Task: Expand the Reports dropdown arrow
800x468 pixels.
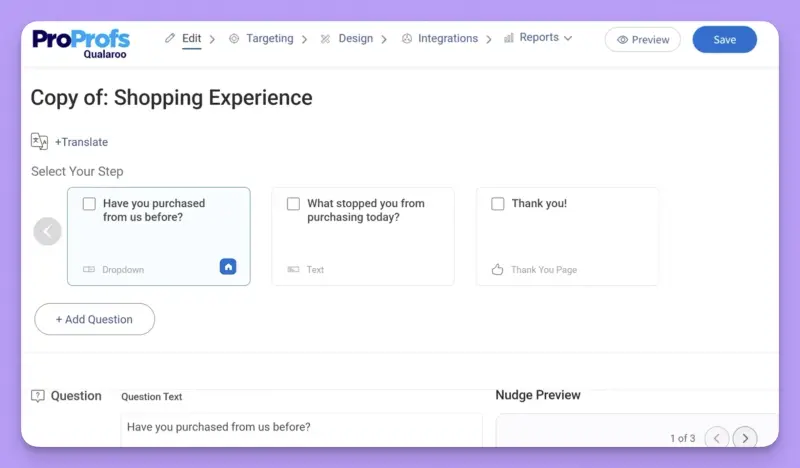Action: [x=568, y=38]
